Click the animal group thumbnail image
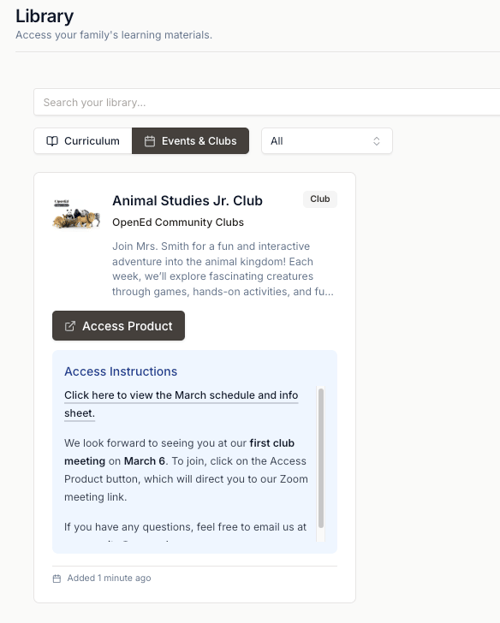 76,214
